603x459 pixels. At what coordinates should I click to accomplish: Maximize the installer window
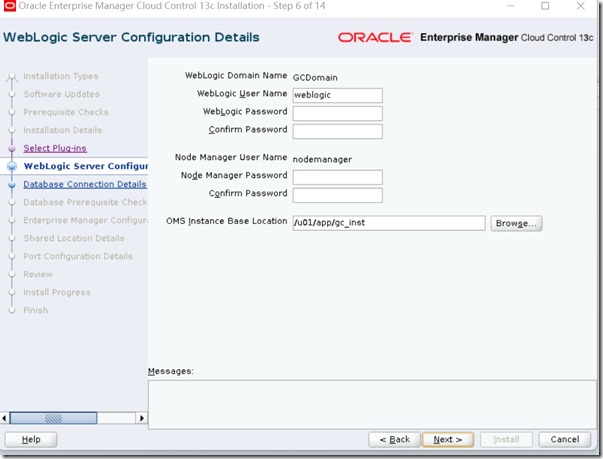[545, 6]
